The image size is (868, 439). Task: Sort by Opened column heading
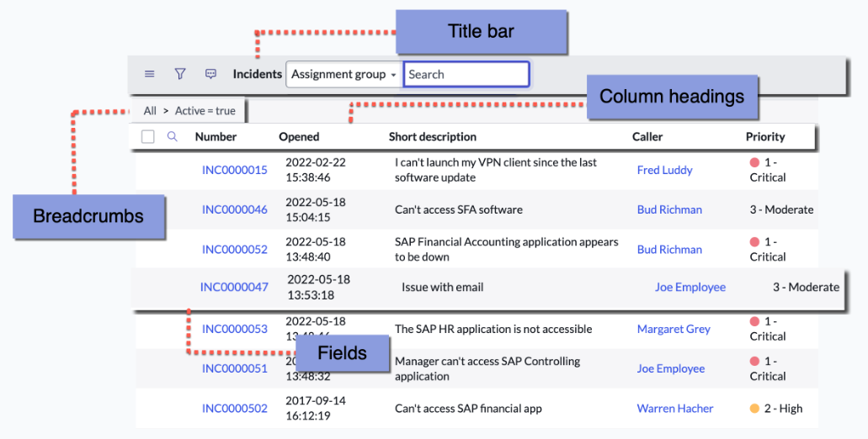[x=299, y=136]
